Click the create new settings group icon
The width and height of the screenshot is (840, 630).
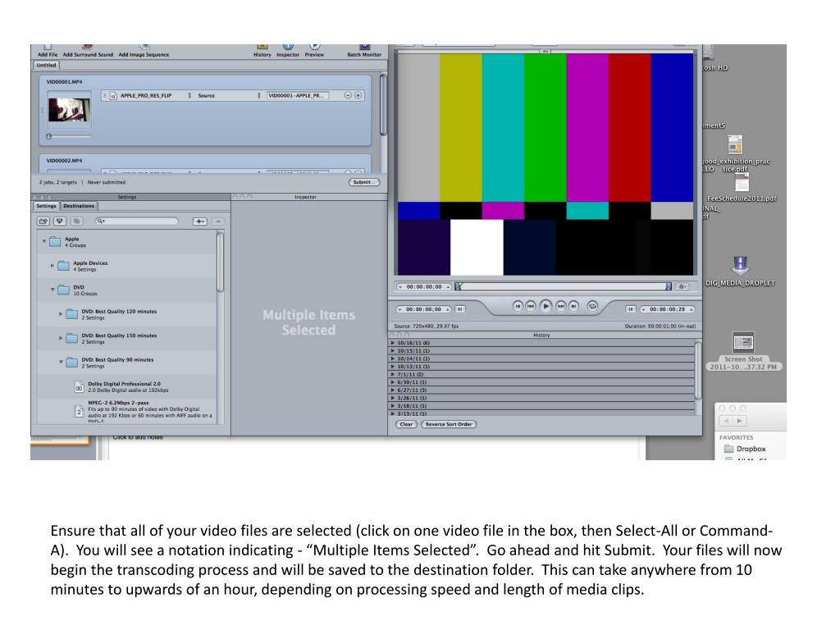[43, 221]
